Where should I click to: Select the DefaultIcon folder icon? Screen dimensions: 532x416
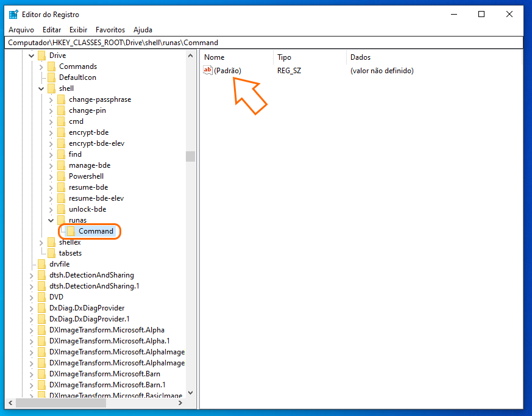[51, 77]
